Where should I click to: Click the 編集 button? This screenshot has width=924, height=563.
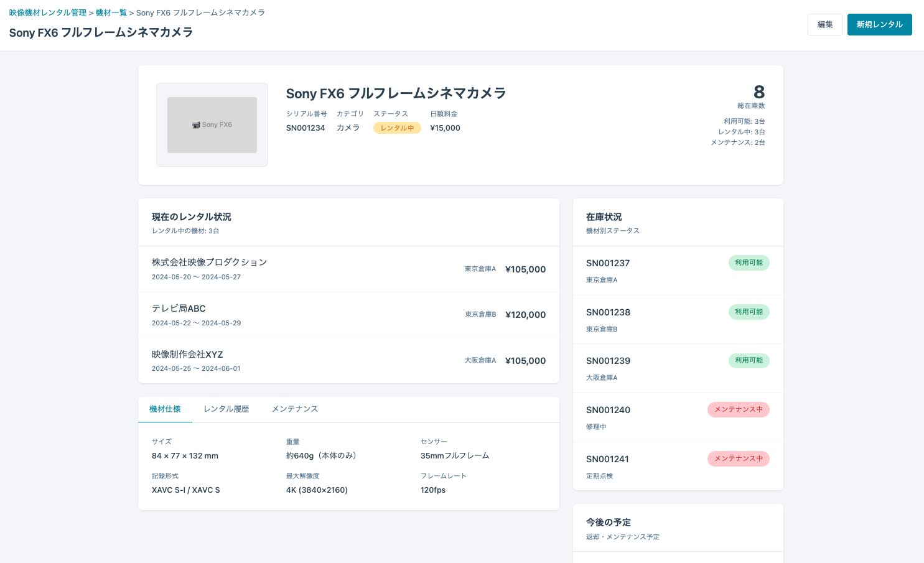tap(825, 24)
